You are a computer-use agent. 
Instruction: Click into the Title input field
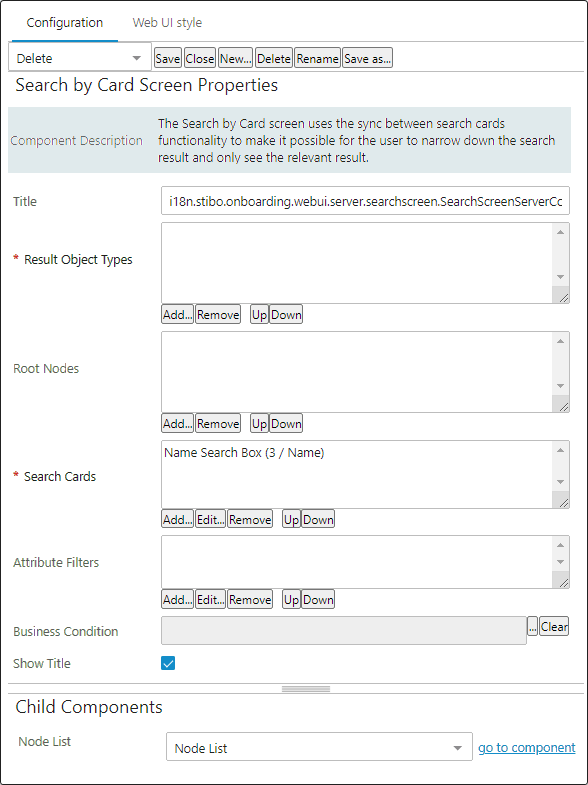365,201
